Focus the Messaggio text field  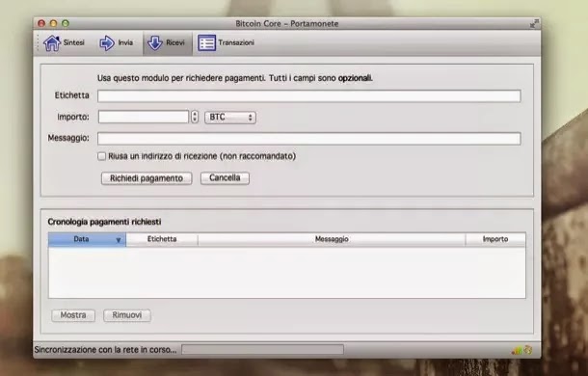click(309, 139)
